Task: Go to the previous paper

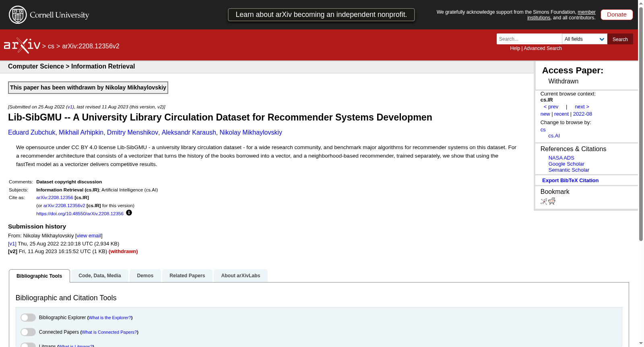Action: point(551,107)
